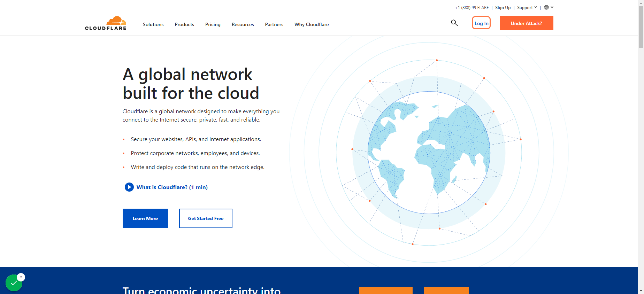644x294 pixels.
Task: Click the scrollbar down arrow
Action: tap(641, 291)
